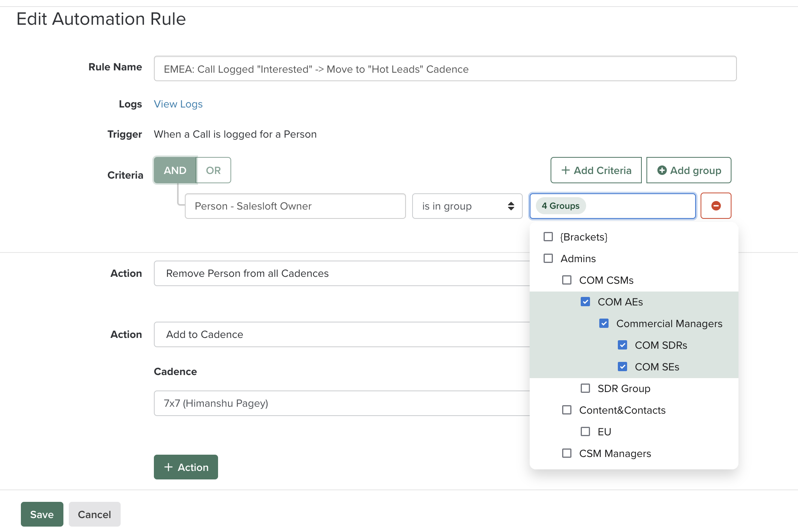Click the sort arrows in the group dropdown
Image resolution: width=798 pixels, height=532 pixels.
click(511, 206)
